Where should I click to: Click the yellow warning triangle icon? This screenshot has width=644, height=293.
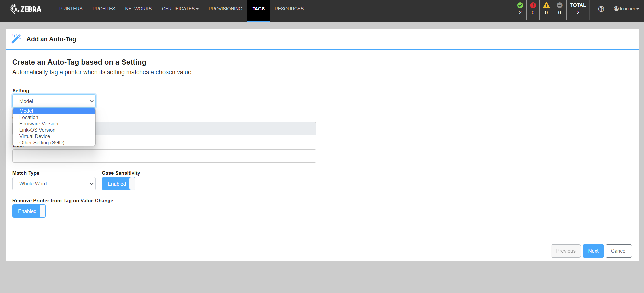[546, 5]
